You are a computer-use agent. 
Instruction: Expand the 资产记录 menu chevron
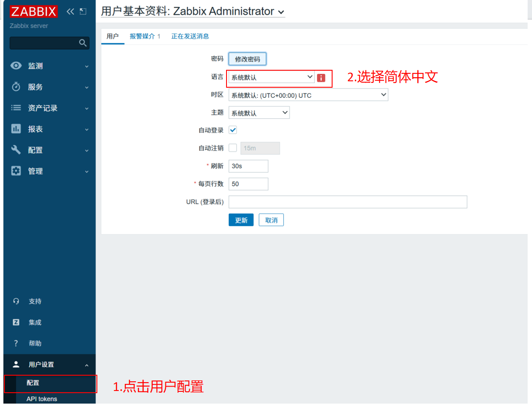86,108
